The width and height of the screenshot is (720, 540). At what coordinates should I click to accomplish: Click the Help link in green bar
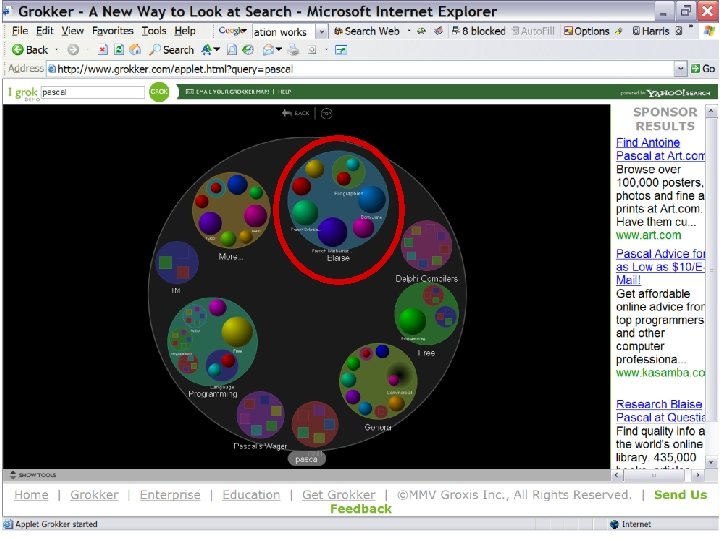pyautogui.click(x=285, y=92)
